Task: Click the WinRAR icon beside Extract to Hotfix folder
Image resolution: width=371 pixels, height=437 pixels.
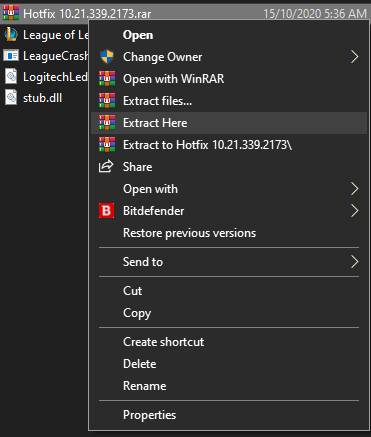Action: point(107,145)
